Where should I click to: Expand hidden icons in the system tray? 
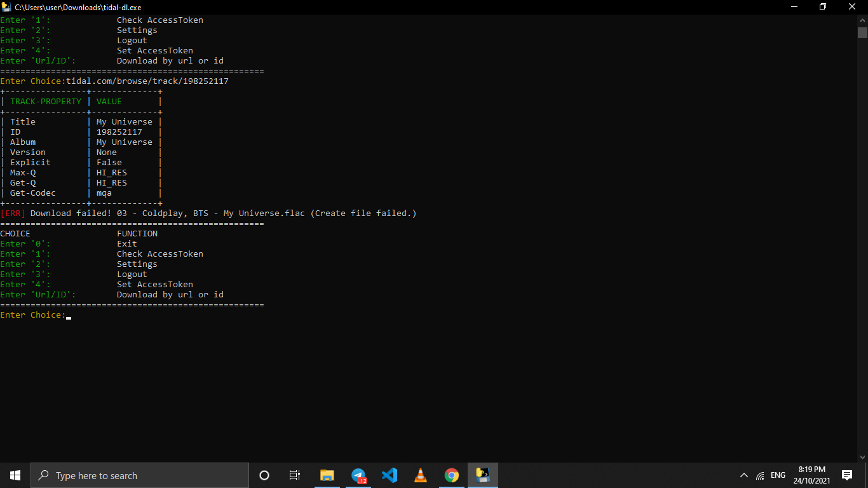[x=743, y=475]
